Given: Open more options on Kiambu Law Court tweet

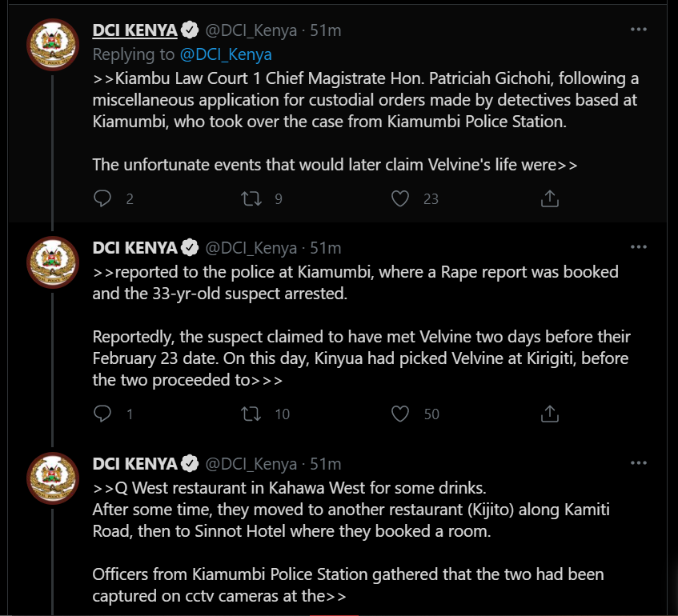Looking at the screenshot, I should click(x=638, y=30).
